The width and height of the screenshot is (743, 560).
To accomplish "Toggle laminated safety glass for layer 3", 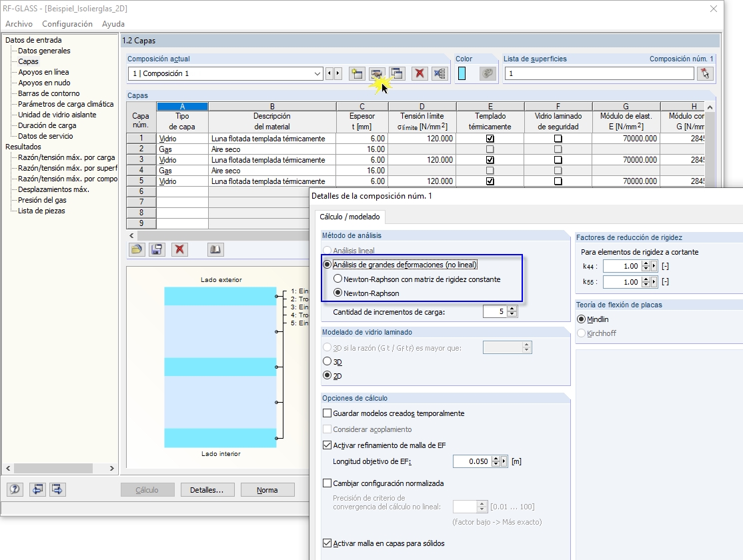I will [558, 160].
